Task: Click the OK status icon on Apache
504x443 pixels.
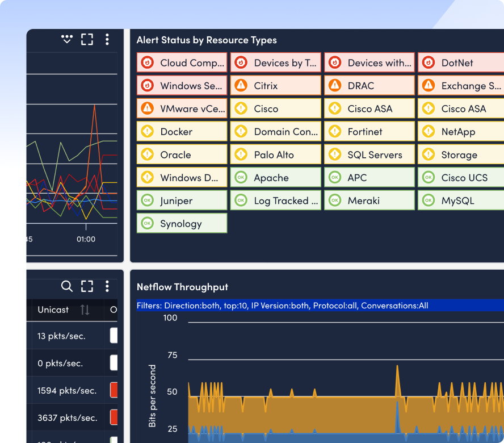Action: (241, 178)
